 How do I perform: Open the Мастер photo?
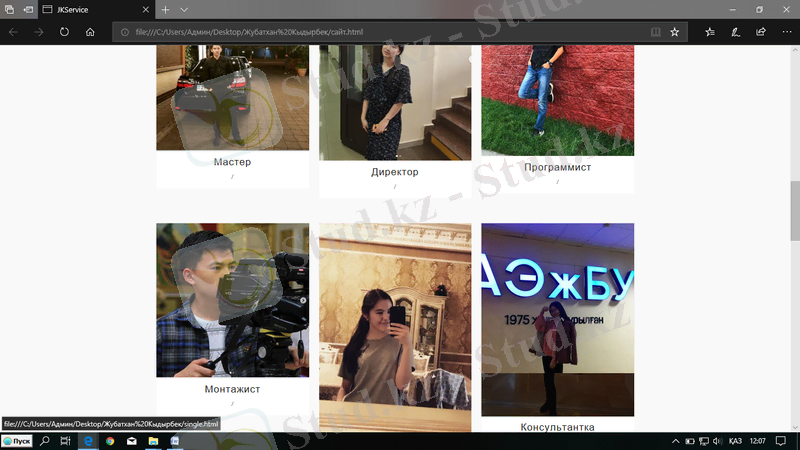coord(233,97)
